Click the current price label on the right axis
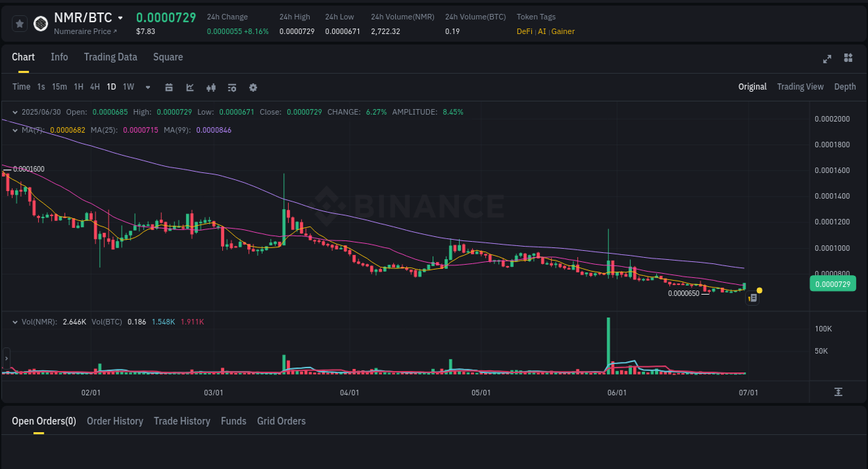Viewport: 868px width, 469px height. 833,283
